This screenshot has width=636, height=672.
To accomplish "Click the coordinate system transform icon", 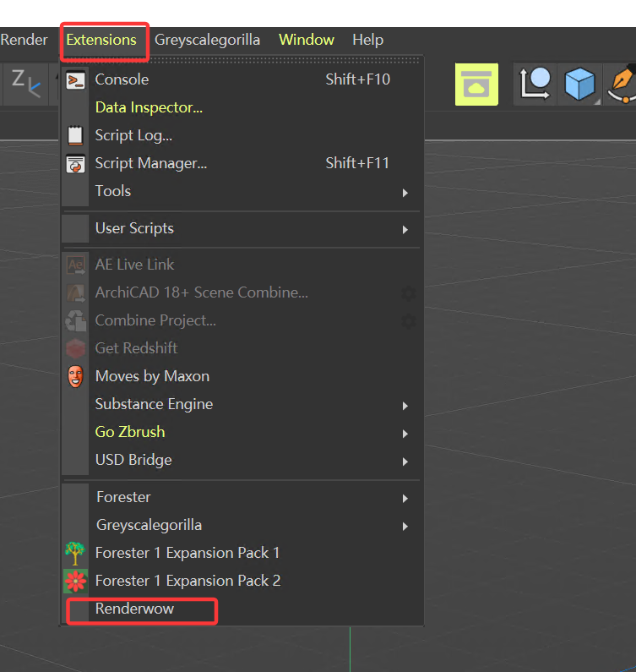I will pos(535,84).
